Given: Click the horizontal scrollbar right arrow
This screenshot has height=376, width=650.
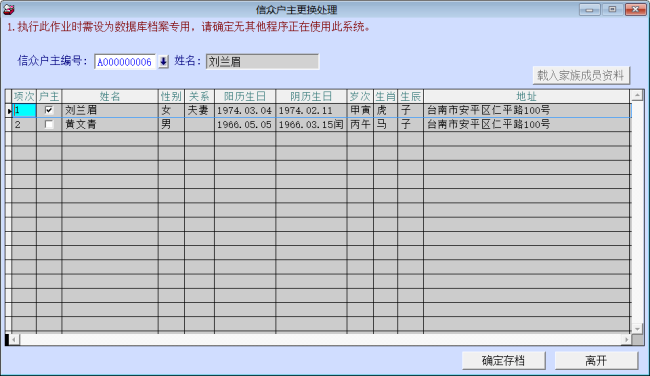Looking at the screenshot, I should click(626, 340).
